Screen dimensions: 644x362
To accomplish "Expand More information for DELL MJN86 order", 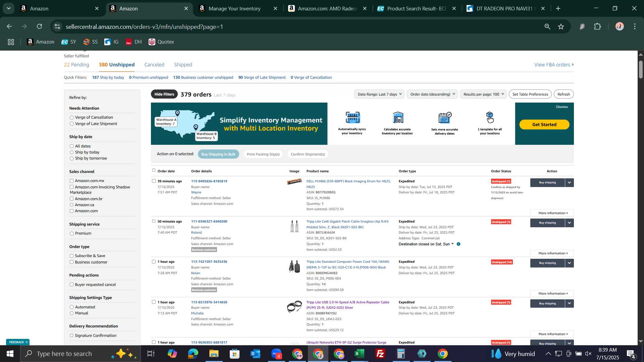I will coord(552,213).
